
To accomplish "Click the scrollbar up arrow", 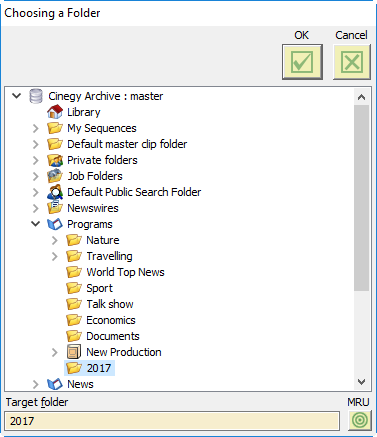I will [x=361, y=97].
